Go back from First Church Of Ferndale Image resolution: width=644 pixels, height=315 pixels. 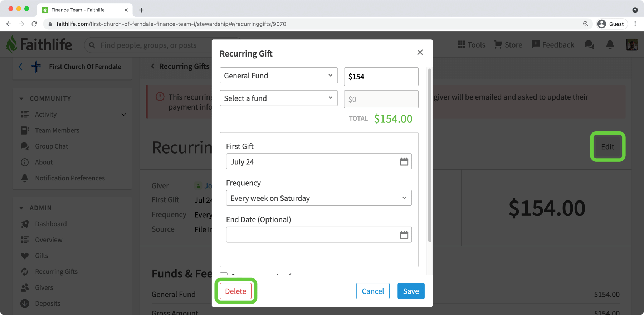20,67
